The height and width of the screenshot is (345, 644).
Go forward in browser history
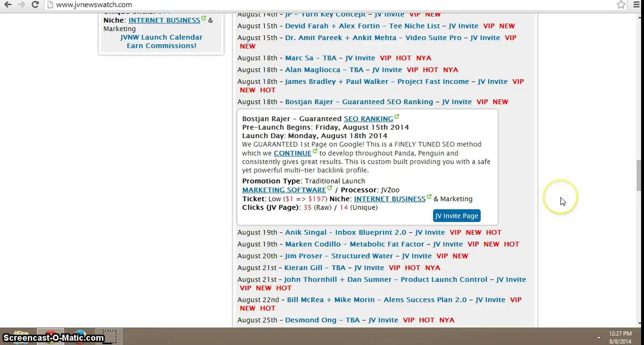pos(21,5)
